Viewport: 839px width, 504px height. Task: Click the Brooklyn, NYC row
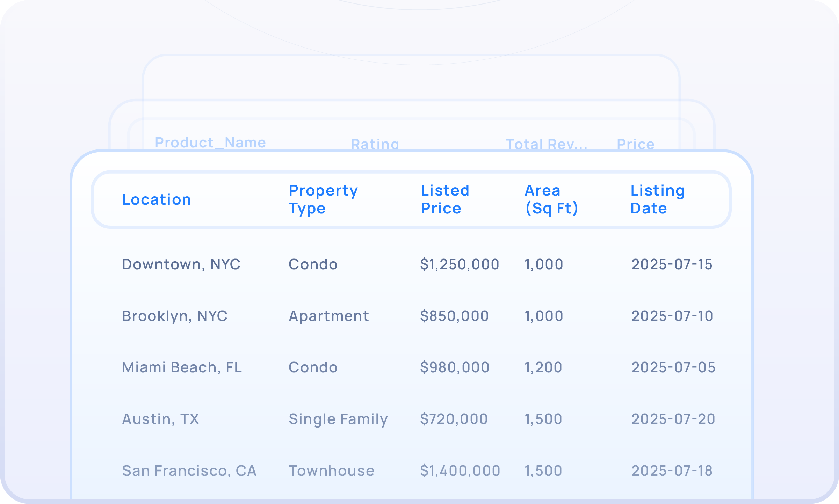coord(175,316)
